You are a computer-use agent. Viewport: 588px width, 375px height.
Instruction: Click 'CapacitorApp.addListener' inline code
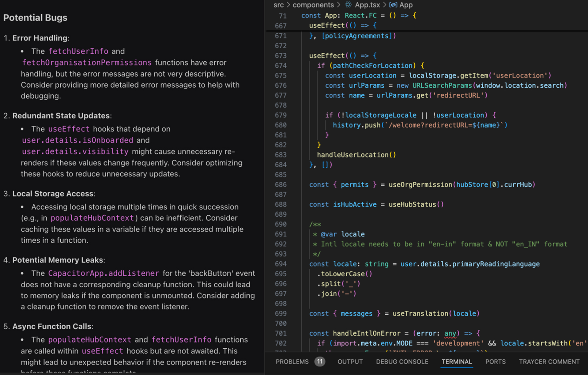(104, 273)
